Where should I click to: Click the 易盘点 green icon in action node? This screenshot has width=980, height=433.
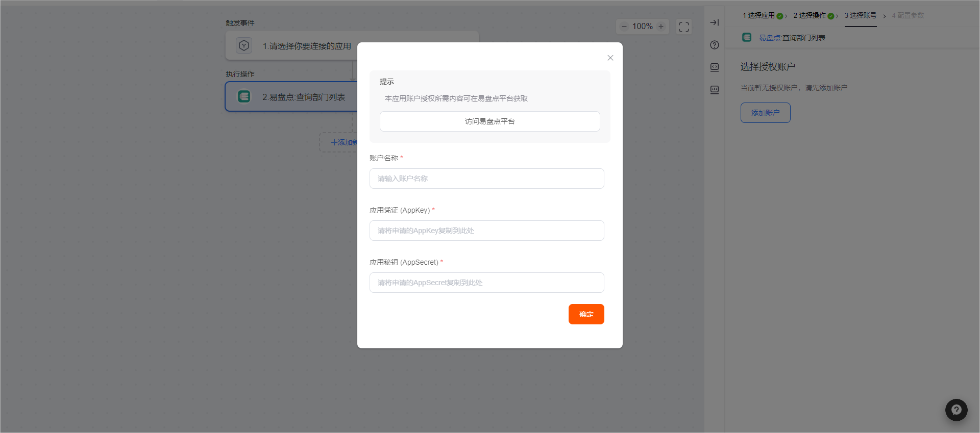tap(244, 96)
